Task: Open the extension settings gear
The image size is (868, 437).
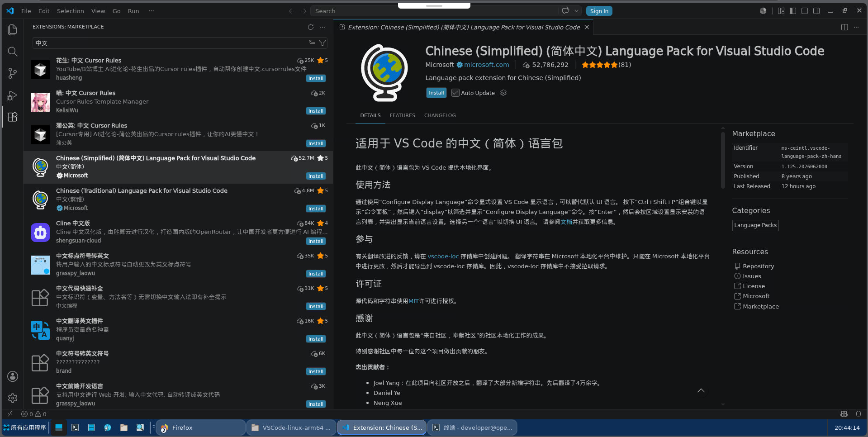Action: click(x=503, y=93)
